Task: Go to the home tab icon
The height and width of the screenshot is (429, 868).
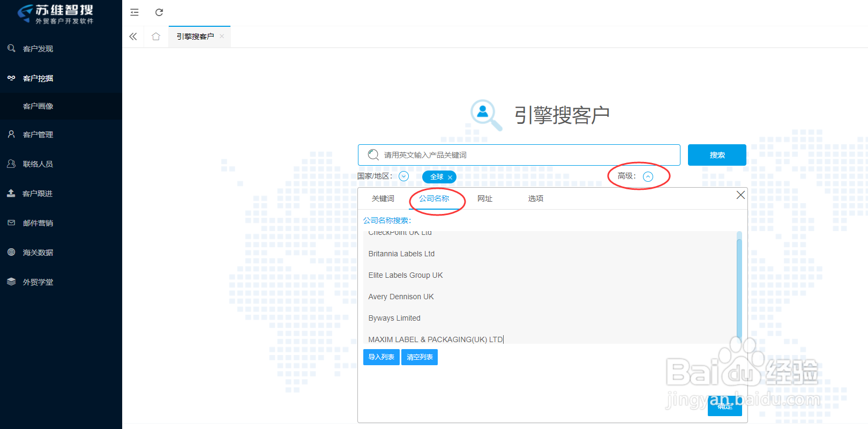Action: coord(156,36)
